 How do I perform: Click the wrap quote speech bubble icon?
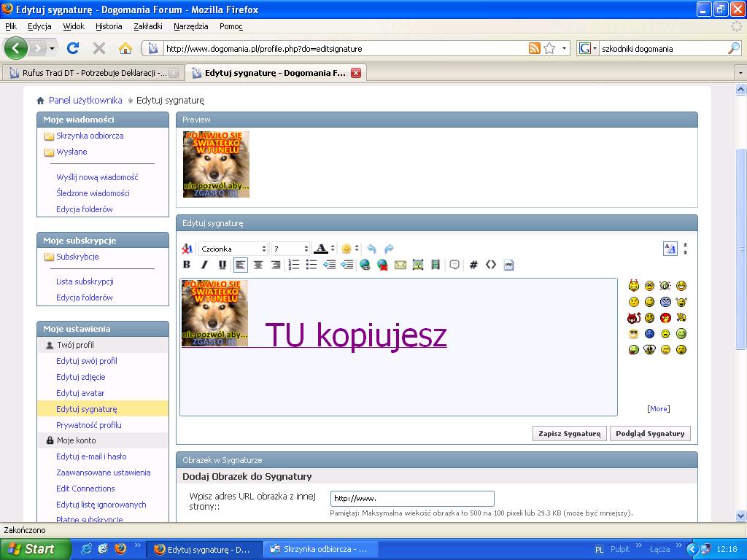coord(454,265)
